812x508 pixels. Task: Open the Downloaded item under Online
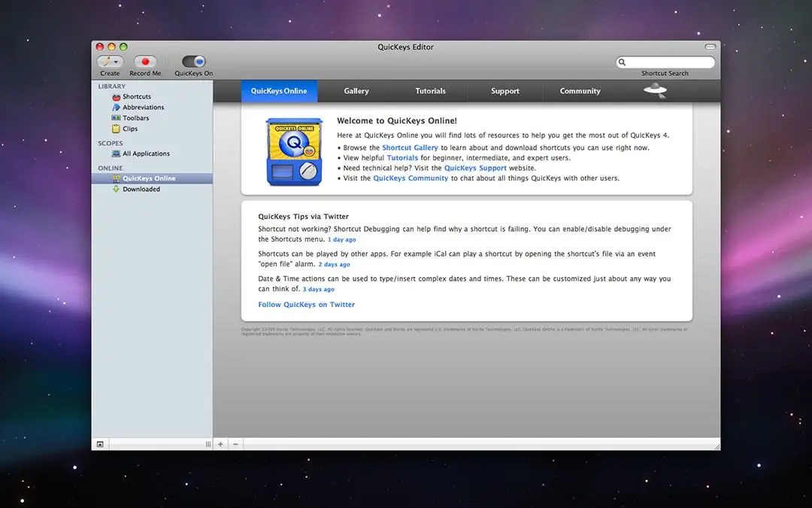(x=141, y=190)
